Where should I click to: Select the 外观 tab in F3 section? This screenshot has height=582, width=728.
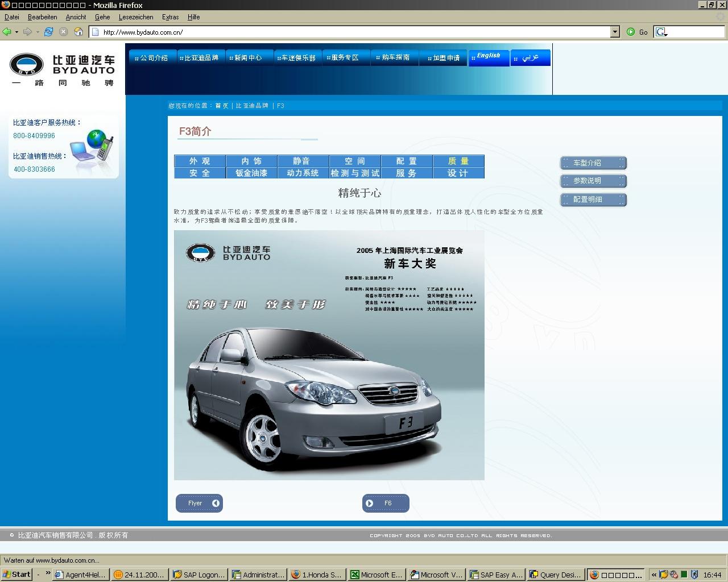pos(200,161)
